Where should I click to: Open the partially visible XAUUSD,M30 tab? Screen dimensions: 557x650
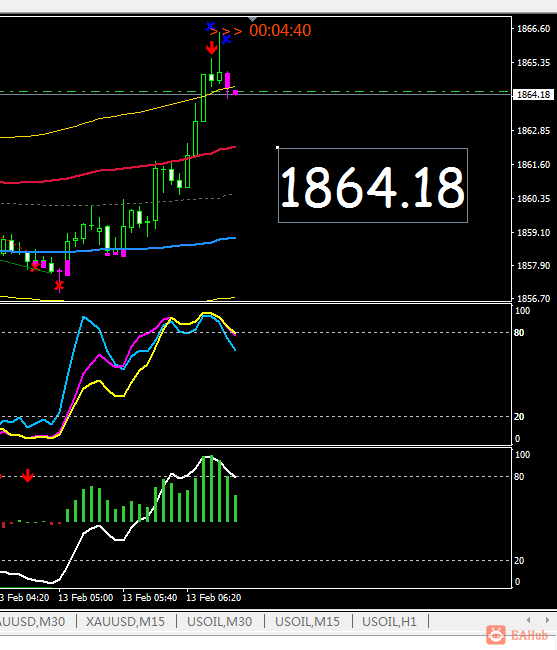(32, 621)
